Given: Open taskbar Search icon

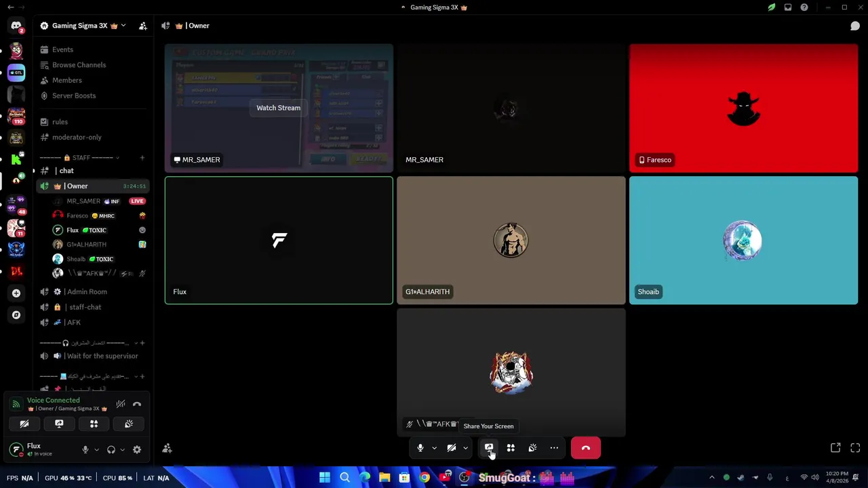Looking at the screenshot, I should tap(344, 478).
